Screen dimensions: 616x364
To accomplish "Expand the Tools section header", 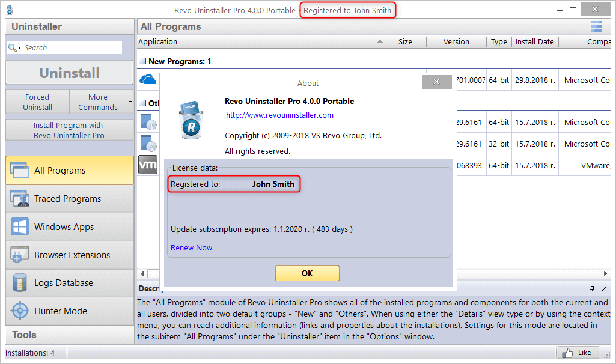I will click(x=70, y=335).
